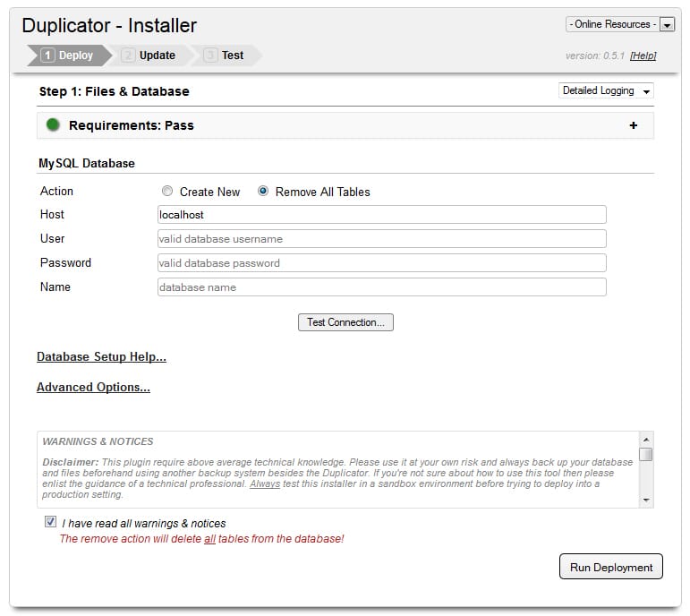This screenshot has width=690, height=616.
Task: Go to the Deploy step tab
Action: coord(68,56)
